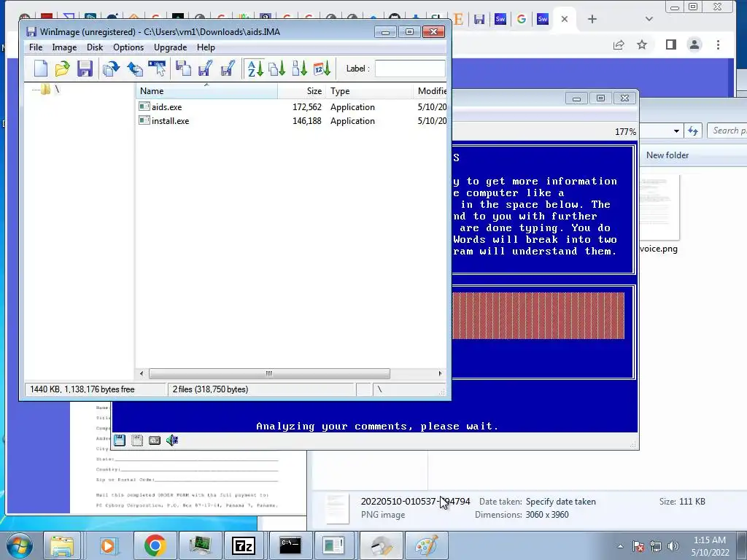Click the Label input field
The width and height of the screenshot is (747, 560).
[410, 69]
